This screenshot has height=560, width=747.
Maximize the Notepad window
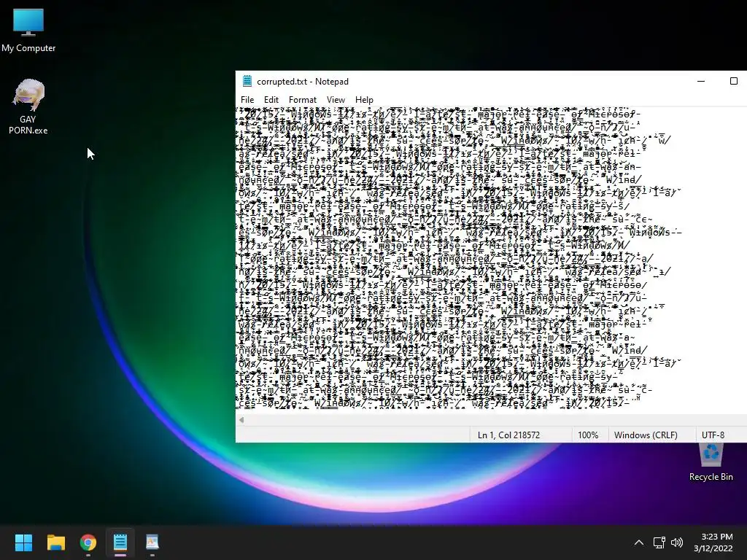coord(734,81)
